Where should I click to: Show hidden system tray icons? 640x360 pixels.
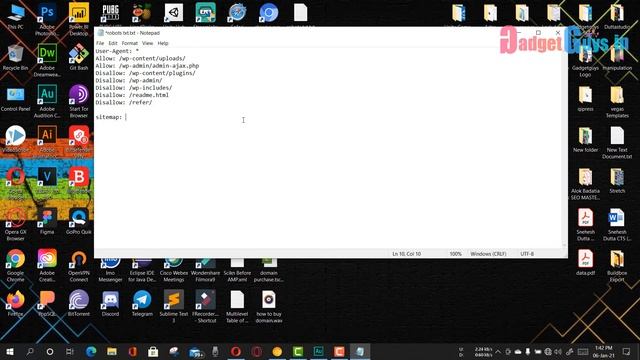(x=498, y=351)
